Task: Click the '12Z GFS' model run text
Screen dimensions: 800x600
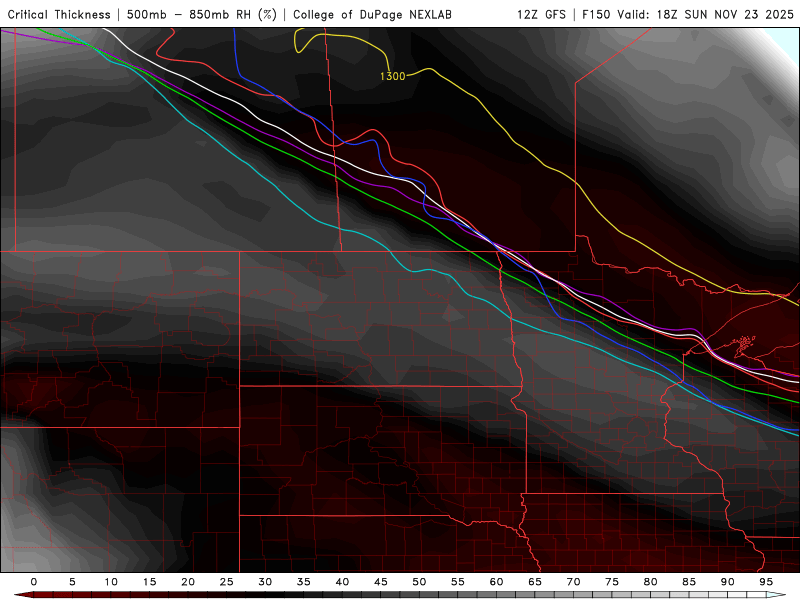Action: coord(541,14)
